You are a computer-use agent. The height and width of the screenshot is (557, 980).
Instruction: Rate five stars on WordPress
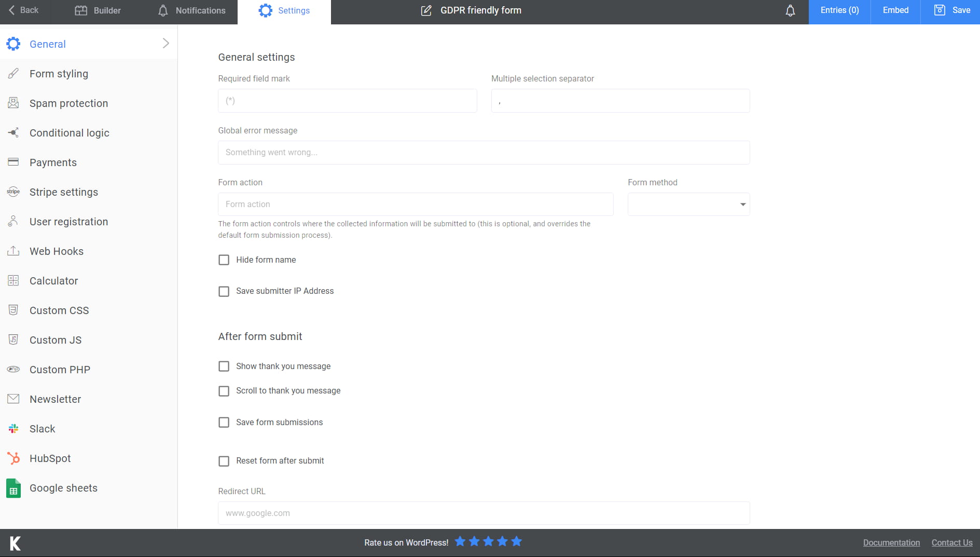517,541
